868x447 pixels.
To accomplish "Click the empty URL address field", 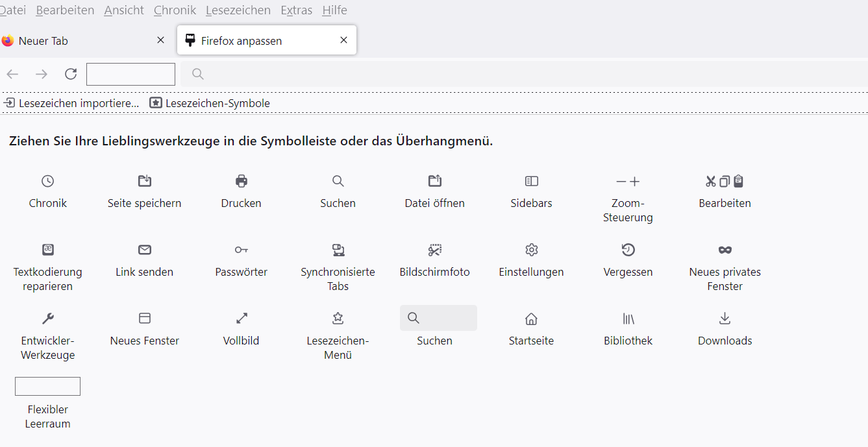I will (x=130, y=75).
